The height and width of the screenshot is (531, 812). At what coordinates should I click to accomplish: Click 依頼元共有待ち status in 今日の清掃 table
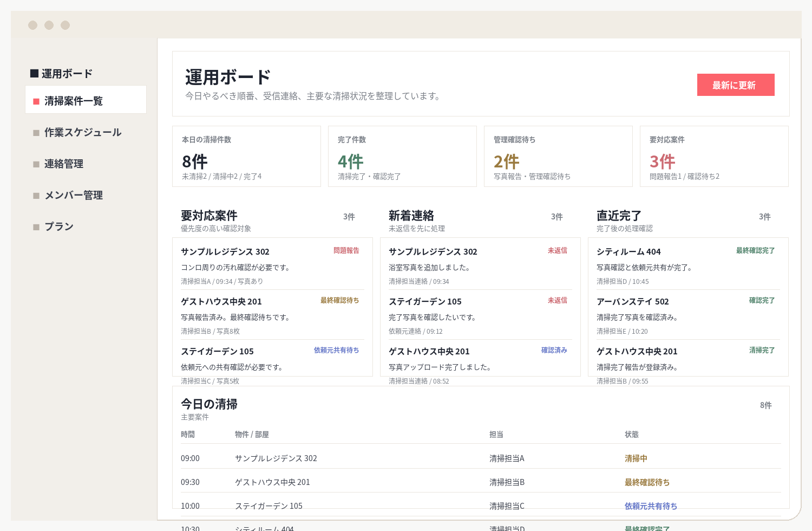(651, 506)
